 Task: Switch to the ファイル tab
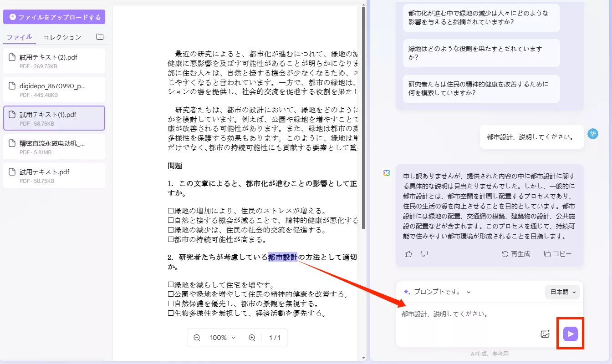[19, 37]
